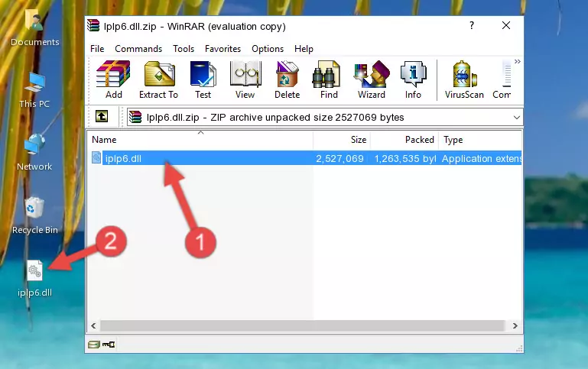Viewport: 588px width, 369px height.
Task: Run the VirusScan tool
Action: (x=464, y=79)
